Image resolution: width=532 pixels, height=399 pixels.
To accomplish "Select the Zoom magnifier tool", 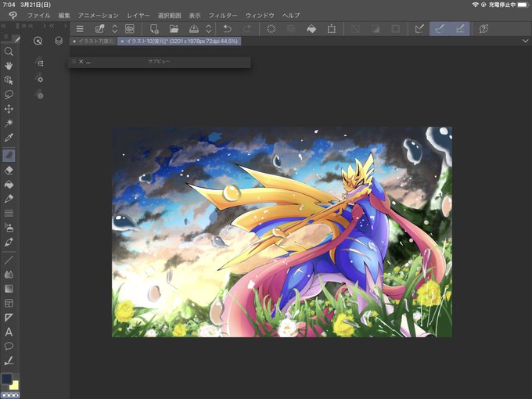I will pyautogui.click(x=9, y=52).
